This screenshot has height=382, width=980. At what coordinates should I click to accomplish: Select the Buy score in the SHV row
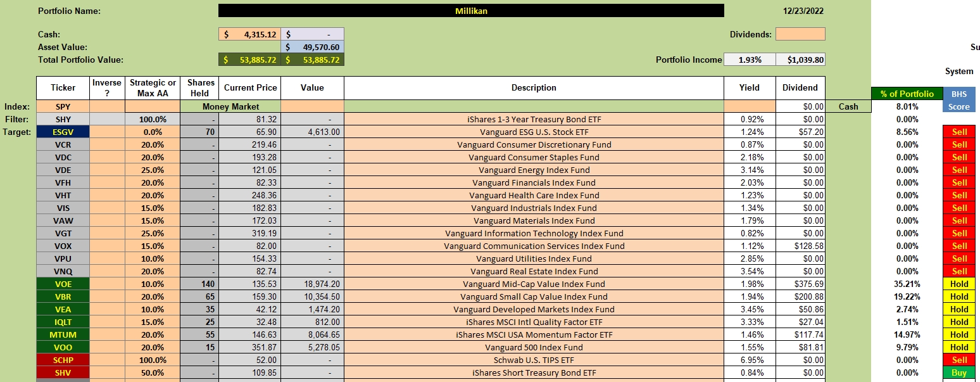pos(959,372)
